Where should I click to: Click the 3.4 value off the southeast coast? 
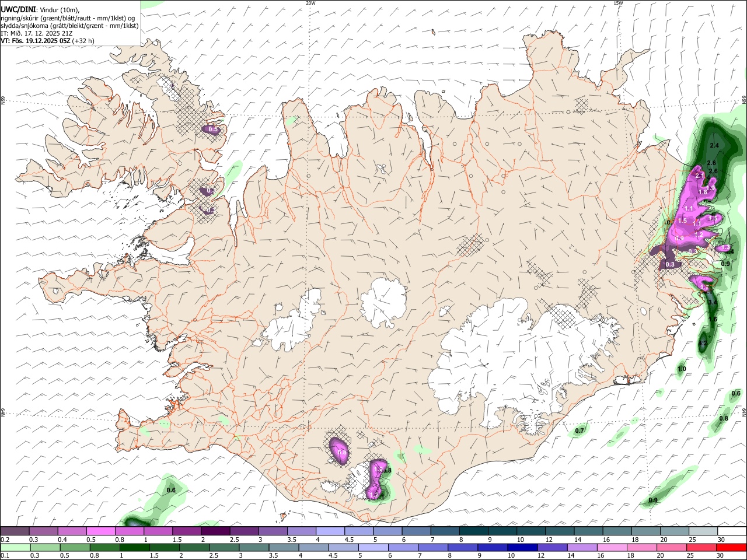(713, 302)
